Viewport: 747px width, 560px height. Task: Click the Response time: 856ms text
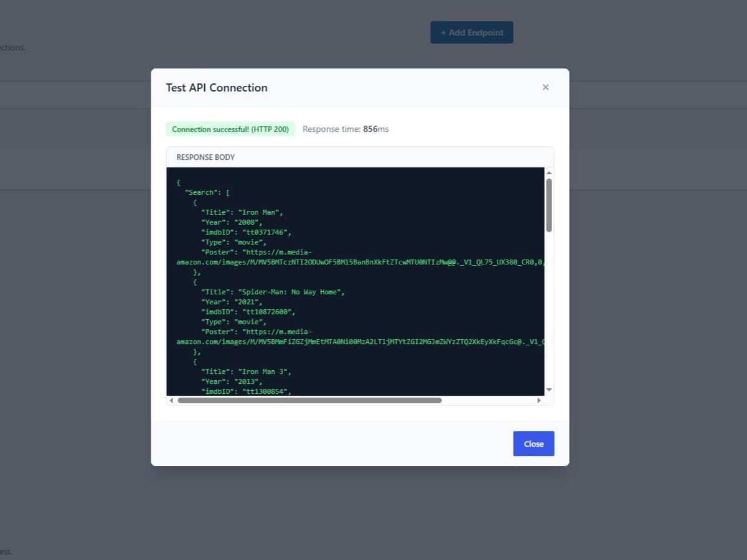pos(345,129)
